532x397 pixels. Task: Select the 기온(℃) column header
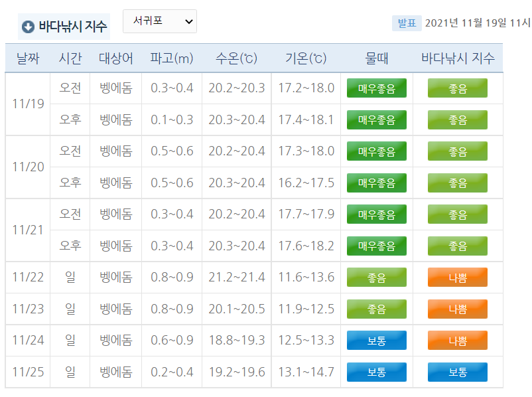tap(306, 58)
